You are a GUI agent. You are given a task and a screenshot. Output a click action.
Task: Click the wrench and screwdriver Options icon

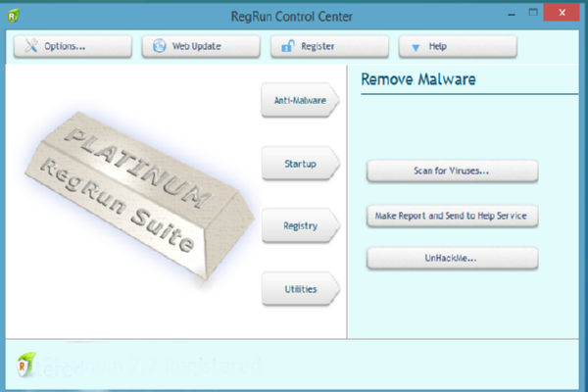point(31,46)
